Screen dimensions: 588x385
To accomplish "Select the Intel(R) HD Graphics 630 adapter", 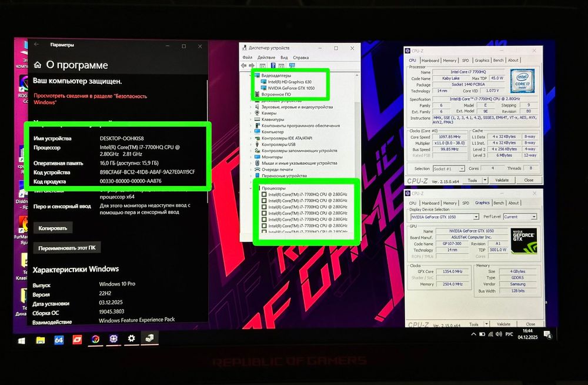I will point(289,82).
